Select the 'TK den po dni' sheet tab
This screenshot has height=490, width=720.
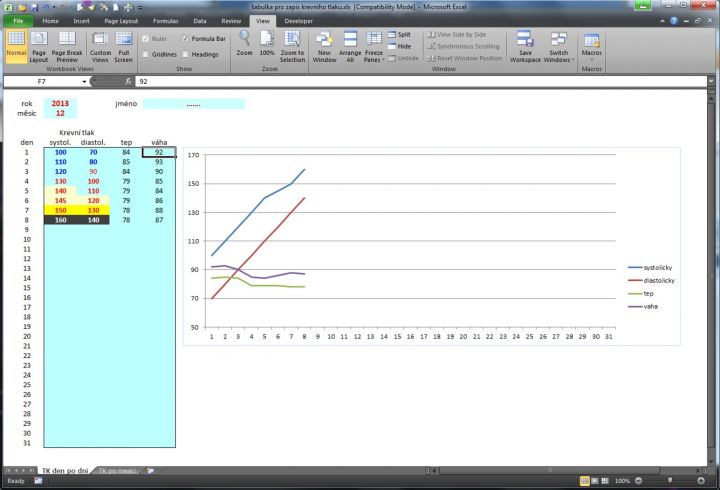65,470
